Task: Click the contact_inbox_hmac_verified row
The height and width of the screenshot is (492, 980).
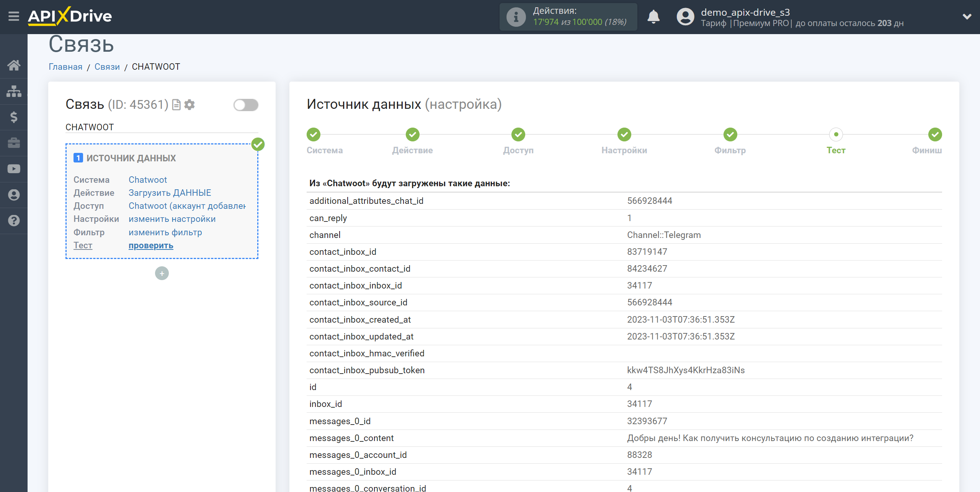Action: coord(624,353)
